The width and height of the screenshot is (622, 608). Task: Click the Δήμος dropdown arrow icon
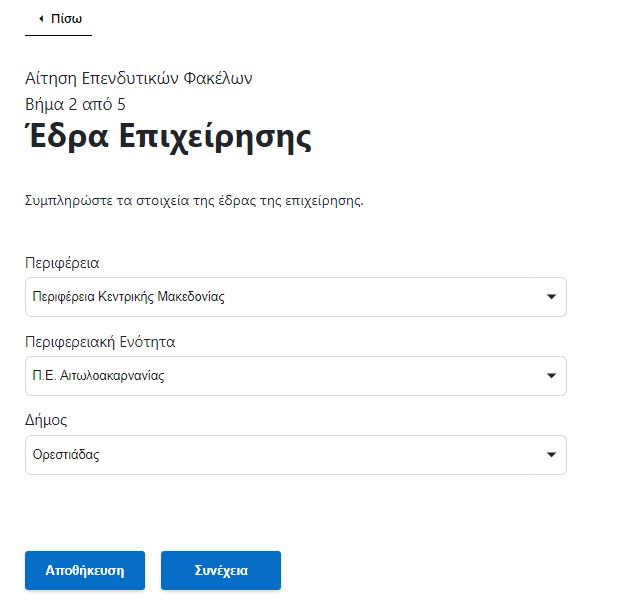click(x=551, y=455)
